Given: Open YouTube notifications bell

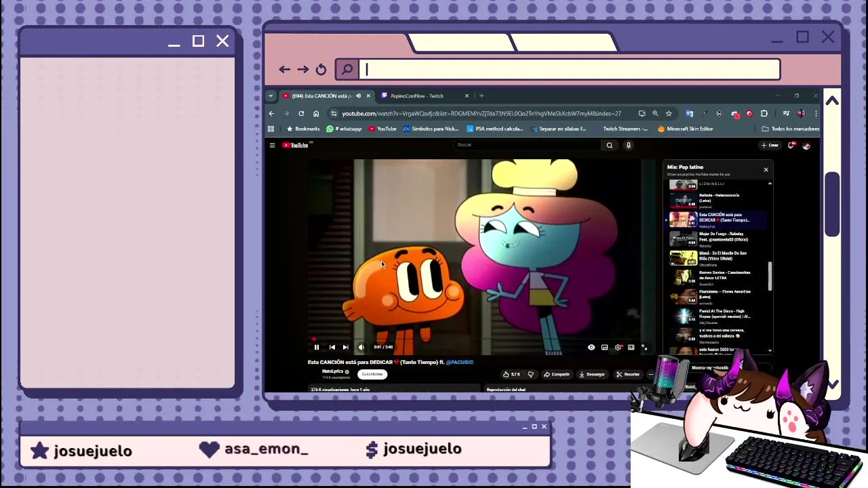Looking at the screenshot, I should tap(791, 145).
